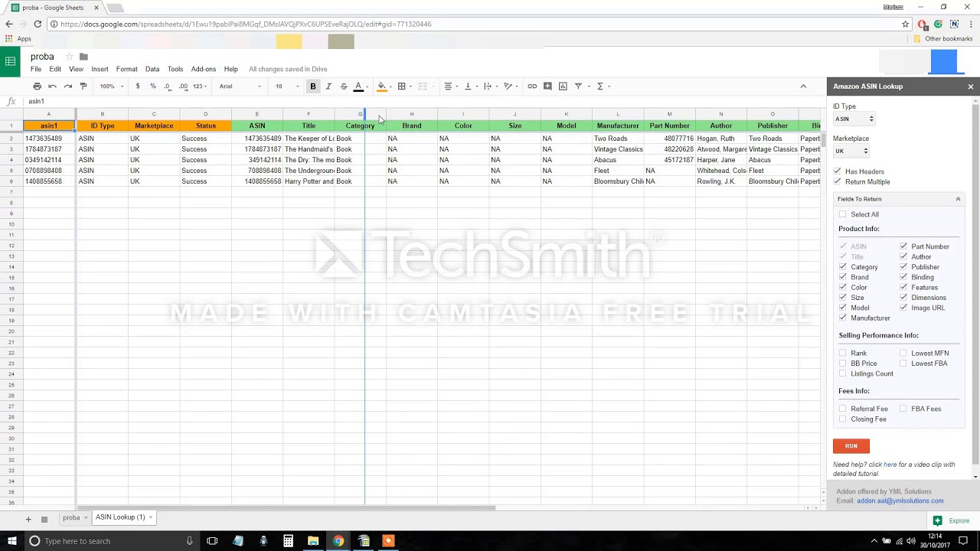980x551 pixels.
Task: Open the all sheets list
Action: coord(44,520)
